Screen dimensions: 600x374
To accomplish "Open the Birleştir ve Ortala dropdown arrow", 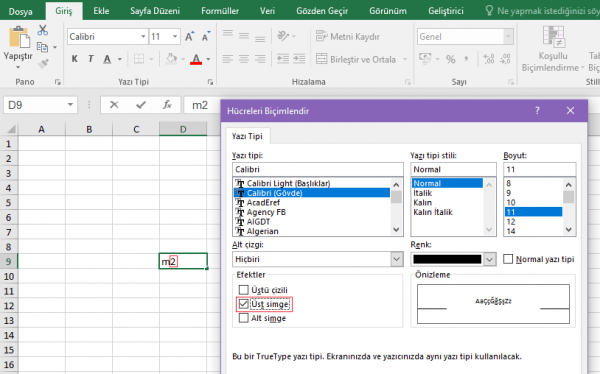I will 404,59.
